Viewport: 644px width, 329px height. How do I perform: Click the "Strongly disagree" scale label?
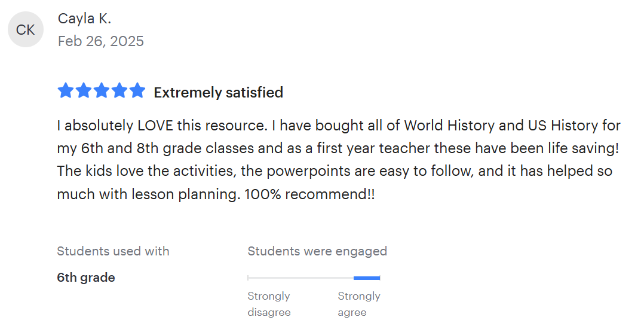point(269,304)
